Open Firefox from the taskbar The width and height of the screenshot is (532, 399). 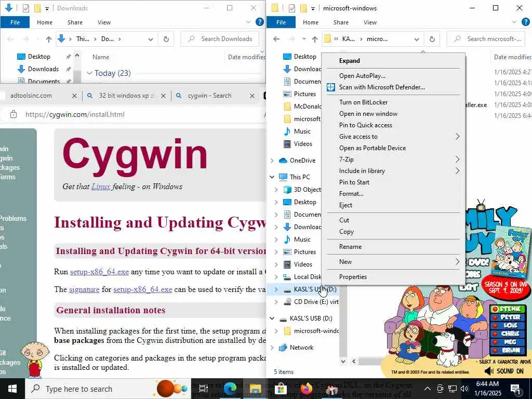[x=307, y=389]
